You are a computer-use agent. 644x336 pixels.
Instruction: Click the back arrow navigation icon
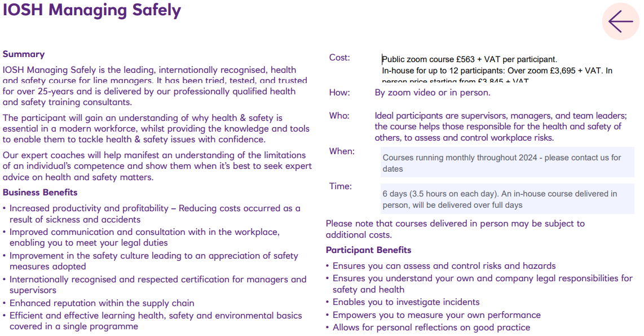click(620, 21)
